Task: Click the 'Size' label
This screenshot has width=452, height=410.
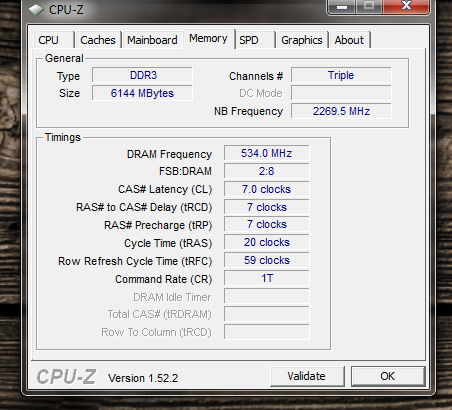Action: [69, 93]
